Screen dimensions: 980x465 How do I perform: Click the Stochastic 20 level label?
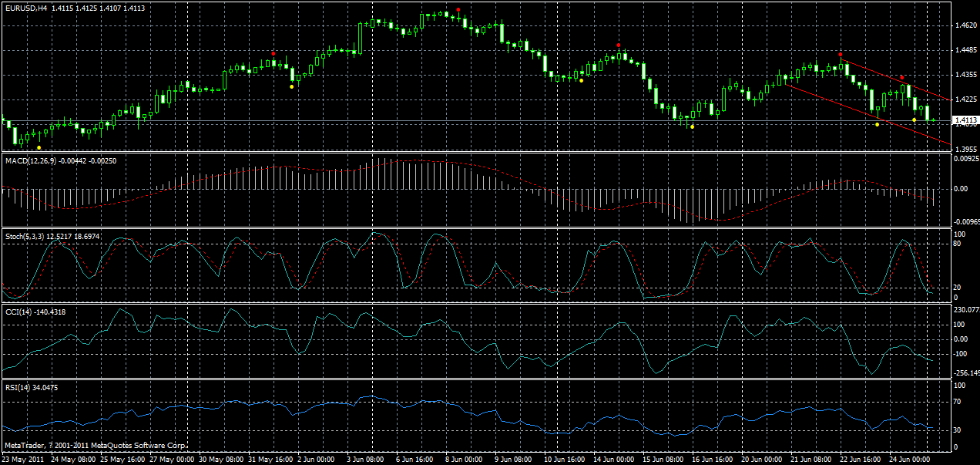[x=958, y=286]
